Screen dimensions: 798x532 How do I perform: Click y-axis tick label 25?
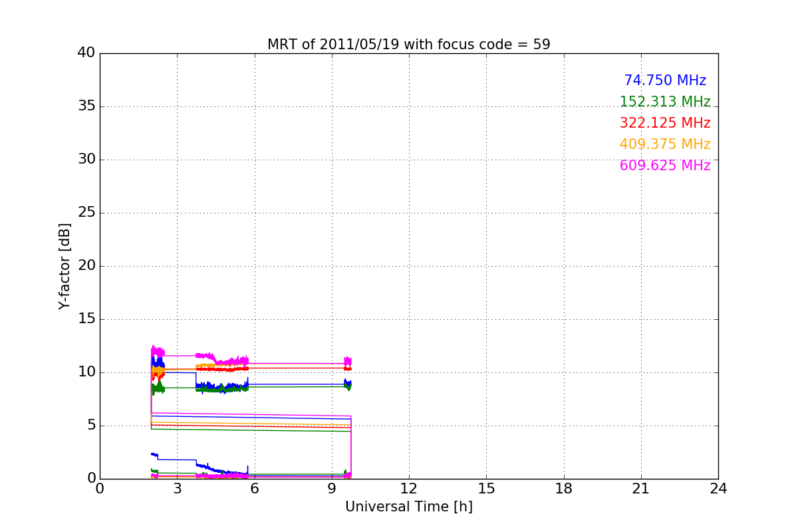[86, 213]
